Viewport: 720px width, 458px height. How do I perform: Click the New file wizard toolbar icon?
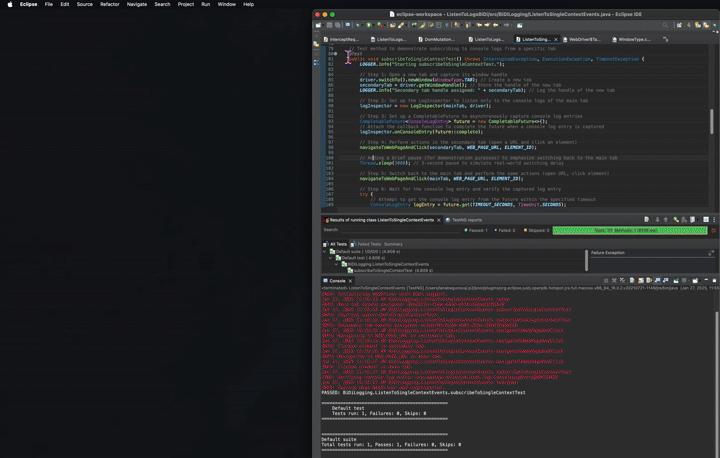pyautogui.click(x=318, y=25)
